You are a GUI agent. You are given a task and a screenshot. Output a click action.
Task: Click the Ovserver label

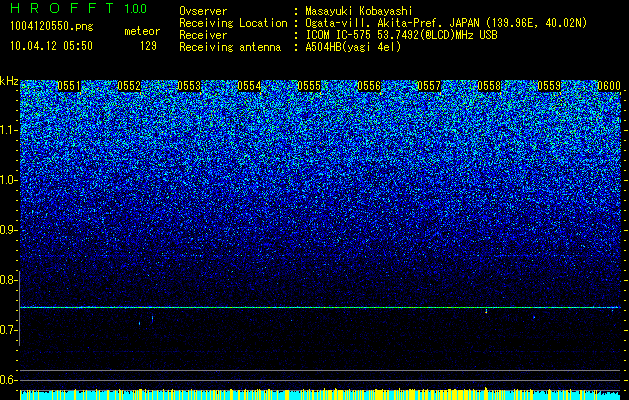[203, 11]
